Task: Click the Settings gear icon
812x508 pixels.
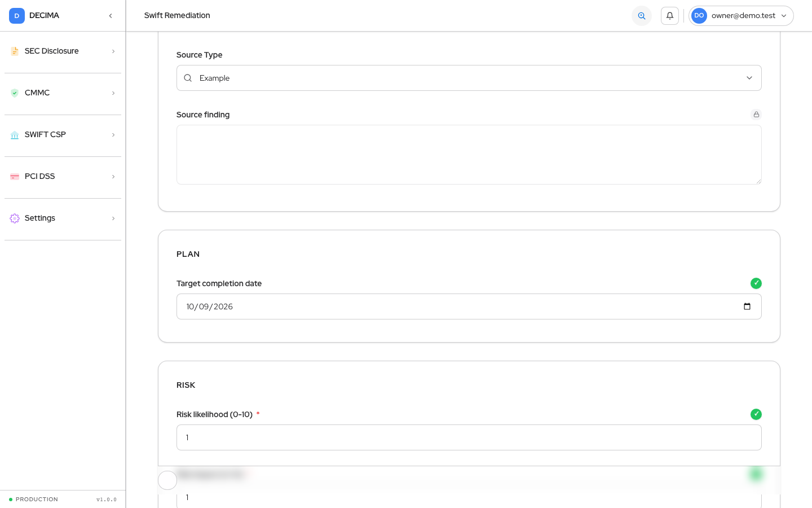Action: click(x=15, y=218)
